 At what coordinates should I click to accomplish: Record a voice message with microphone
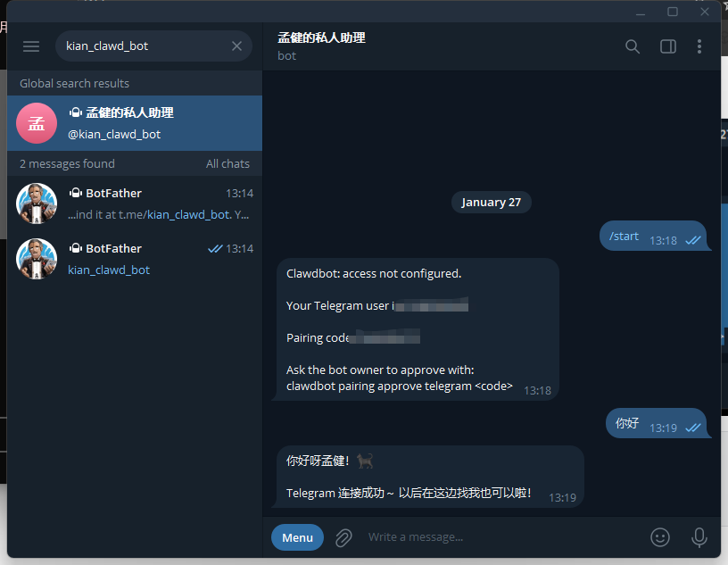(x=699, y=537)
